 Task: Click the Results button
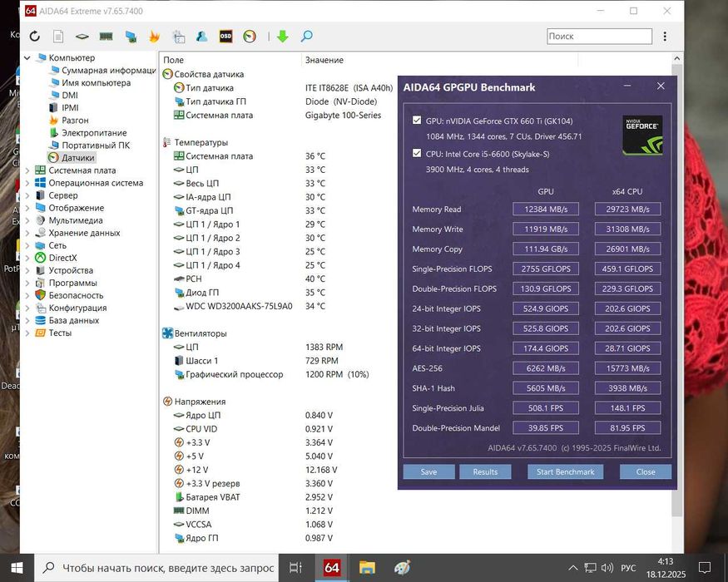tap(485, 471)
